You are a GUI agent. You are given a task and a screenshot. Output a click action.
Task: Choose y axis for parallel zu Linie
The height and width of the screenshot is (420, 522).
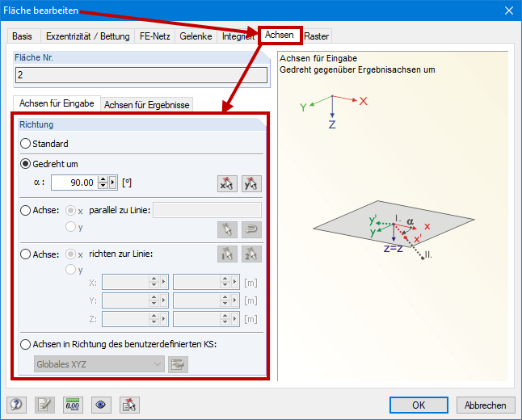point(70,227)
